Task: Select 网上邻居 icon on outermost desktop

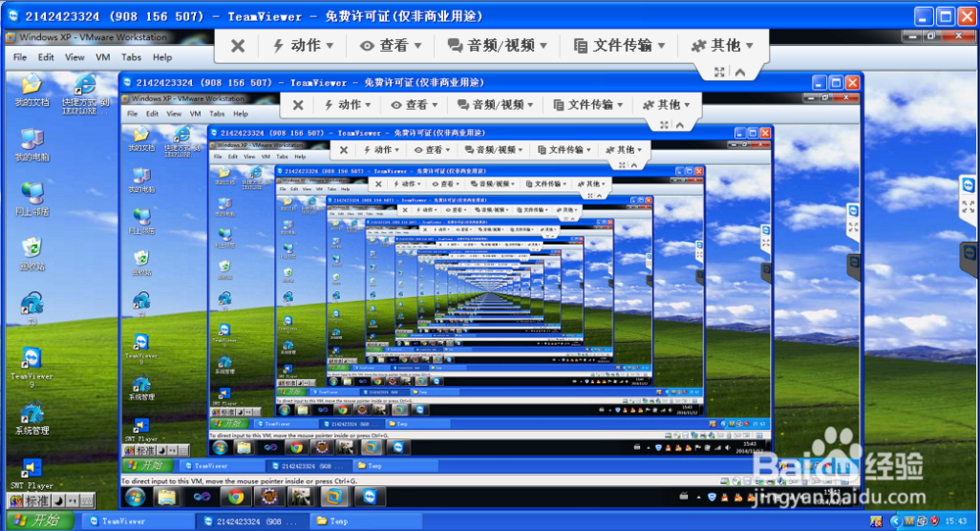Action: coord(32,199)
